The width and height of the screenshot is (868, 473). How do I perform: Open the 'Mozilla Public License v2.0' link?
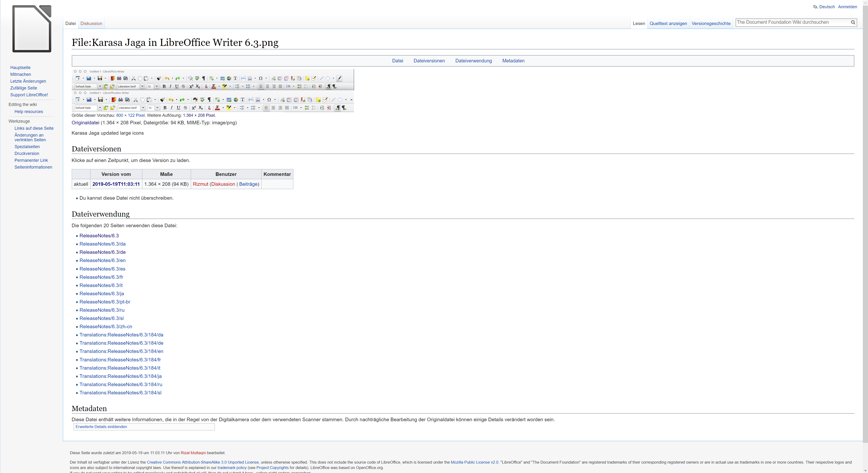[474, 462]
